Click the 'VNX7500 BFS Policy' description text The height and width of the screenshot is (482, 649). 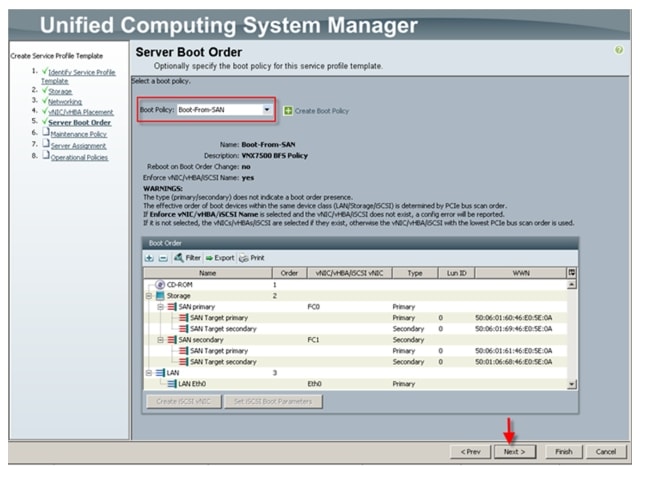pyautogui.click(x=274, y=156)
